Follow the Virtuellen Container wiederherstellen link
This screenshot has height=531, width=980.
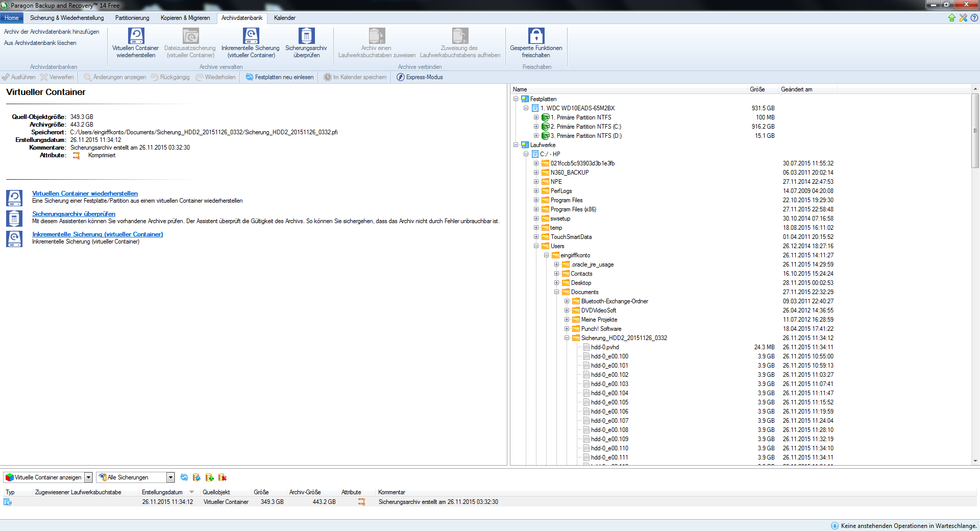[85, 194]
